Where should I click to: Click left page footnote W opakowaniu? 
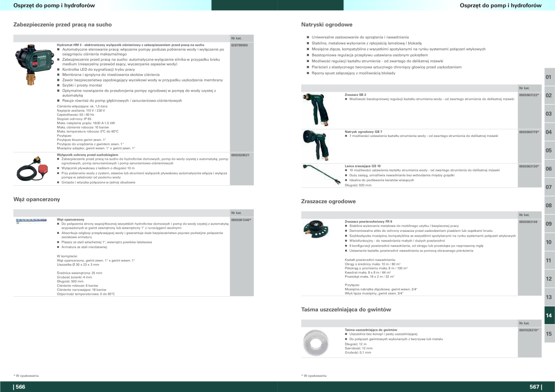pos(26,375)
